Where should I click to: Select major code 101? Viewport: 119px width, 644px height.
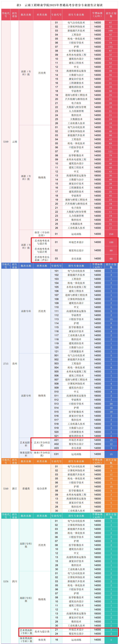click(x=56, y=271)
